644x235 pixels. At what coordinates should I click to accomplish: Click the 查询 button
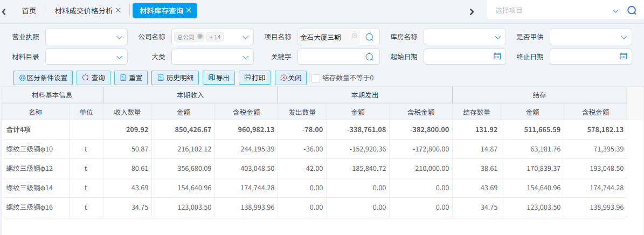point(93,78)
